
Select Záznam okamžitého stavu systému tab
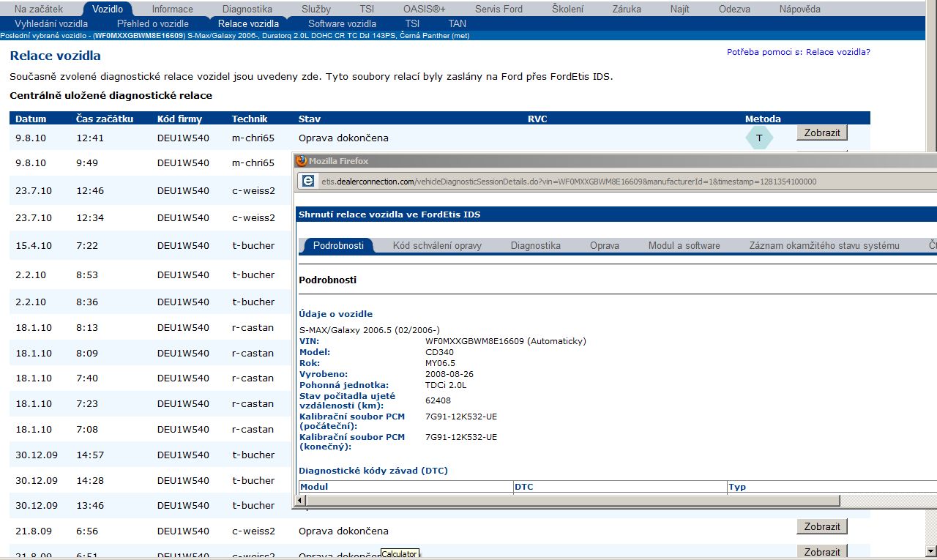[x=824, y=246]
